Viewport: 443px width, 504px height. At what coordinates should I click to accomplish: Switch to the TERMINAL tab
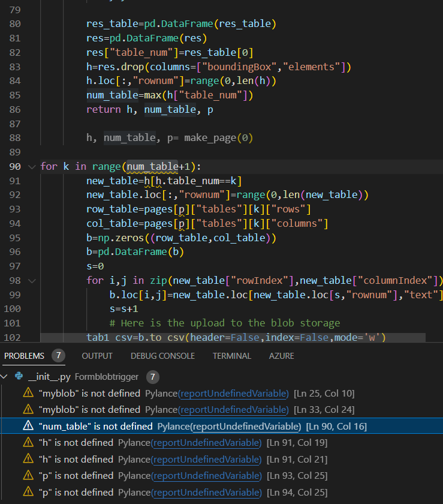[x=232, y=356]
